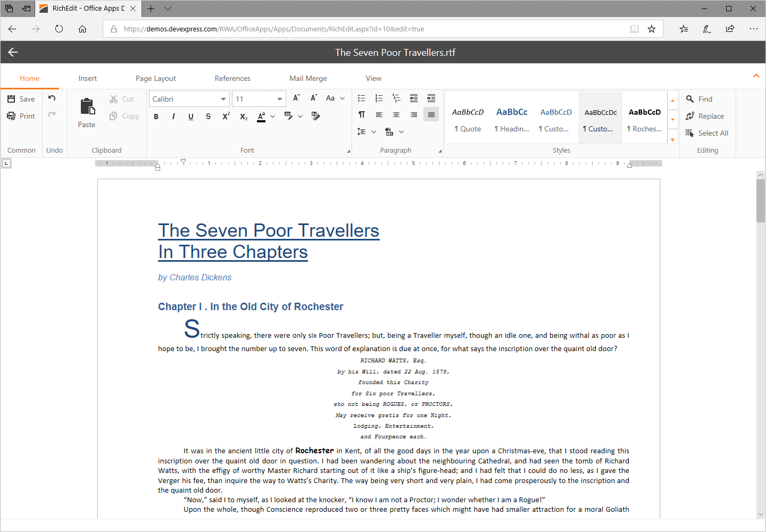Open Font dialog launcher

[x=348, y=151]
